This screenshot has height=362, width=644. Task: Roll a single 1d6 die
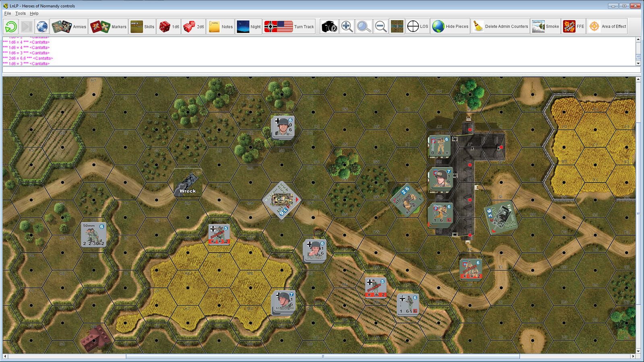click(169, 27)
